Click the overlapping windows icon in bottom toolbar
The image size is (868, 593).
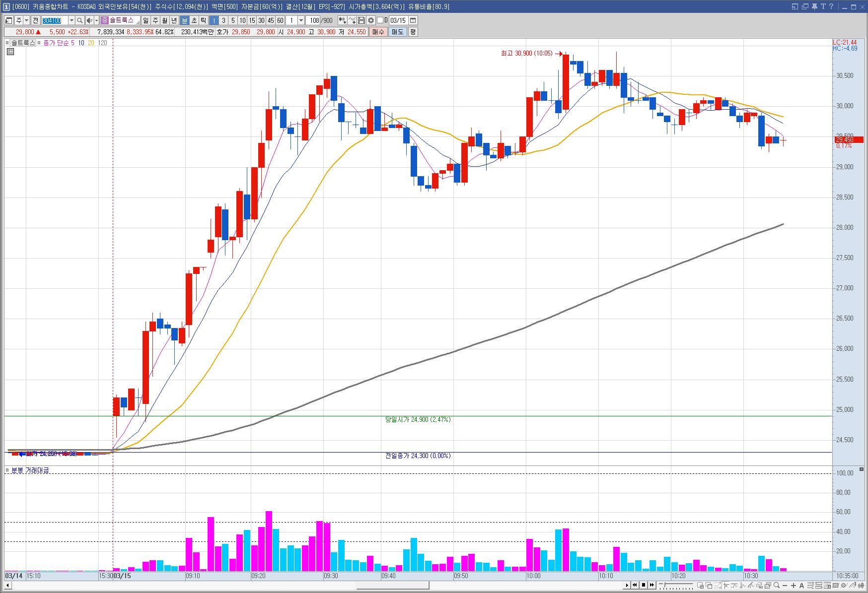click(710, 585)
